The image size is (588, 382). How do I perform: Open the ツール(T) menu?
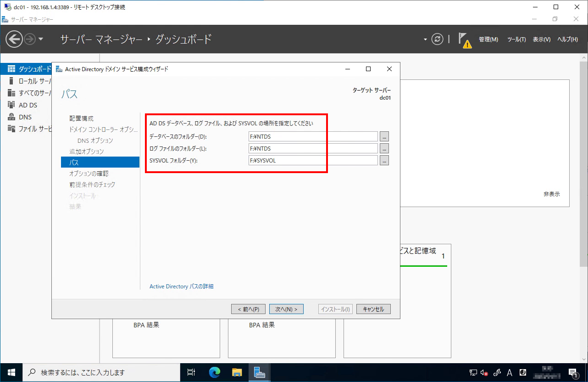516,39
